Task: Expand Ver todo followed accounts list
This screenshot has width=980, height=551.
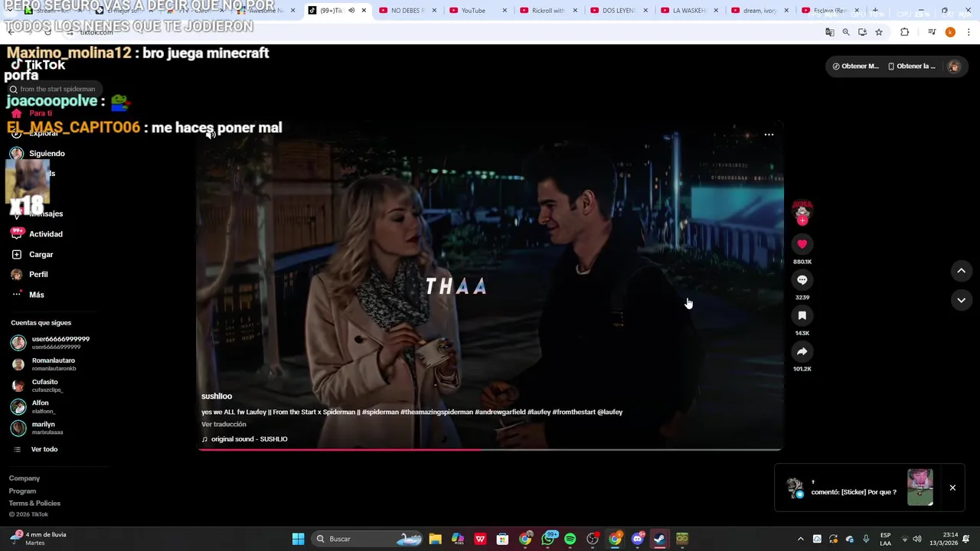Action: pos(36,449)
